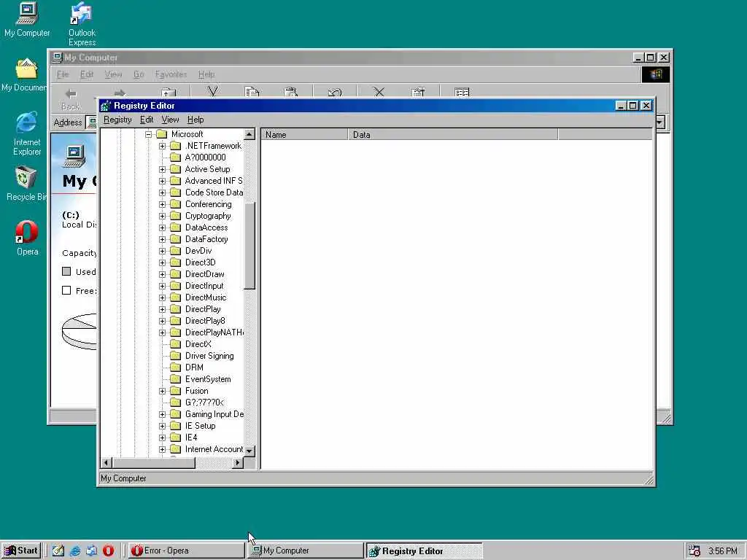Click the tree scrollbar up arrow
This screenshot has height=560, width=747.
coord(249,134)
